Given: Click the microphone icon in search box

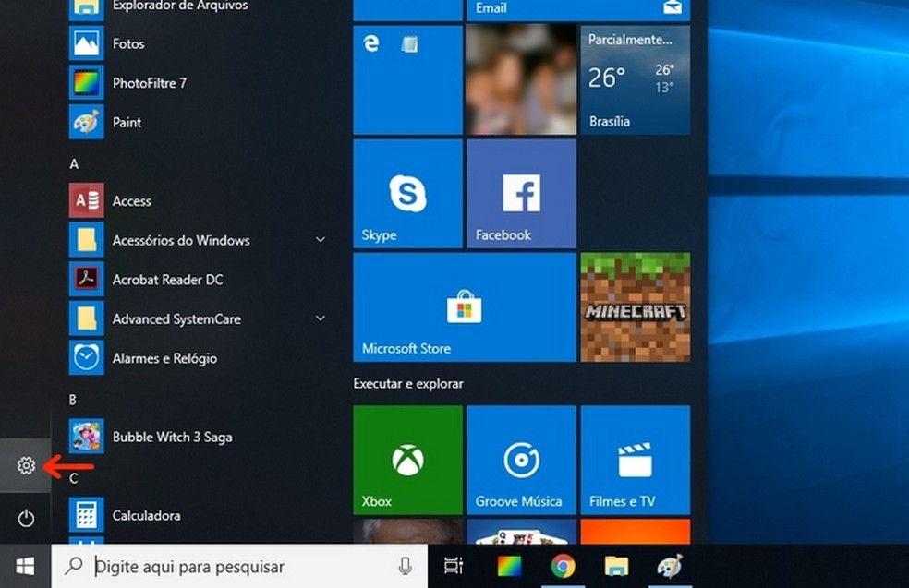Looking at the screenshot, I should [x=406, y=566].
